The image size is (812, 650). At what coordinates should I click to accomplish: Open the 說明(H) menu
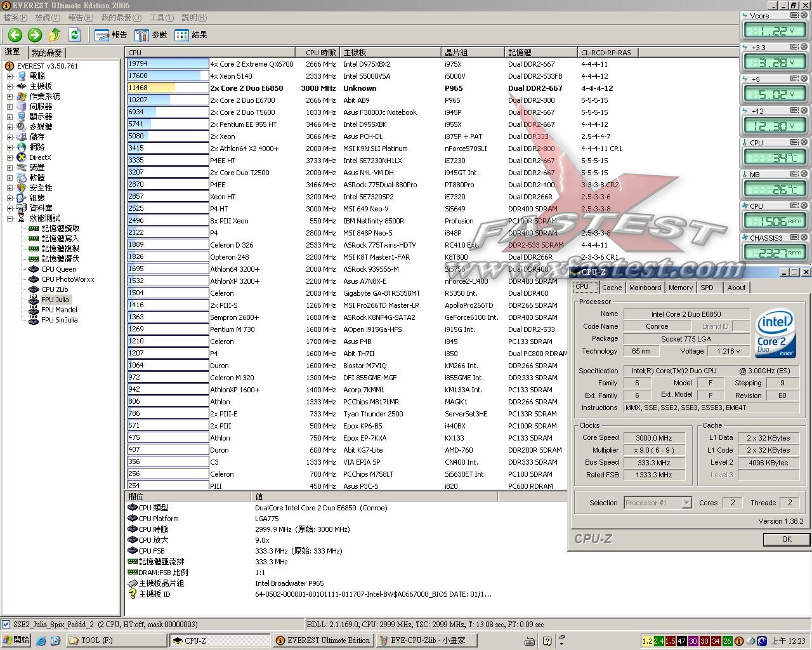click(x=194, y=18)
